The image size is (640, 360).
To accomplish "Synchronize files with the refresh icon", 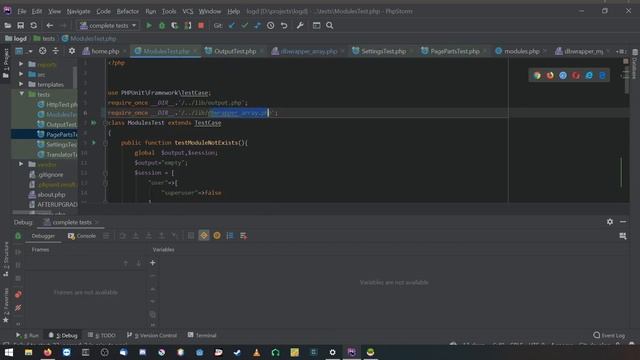I will tap(33, 25).
